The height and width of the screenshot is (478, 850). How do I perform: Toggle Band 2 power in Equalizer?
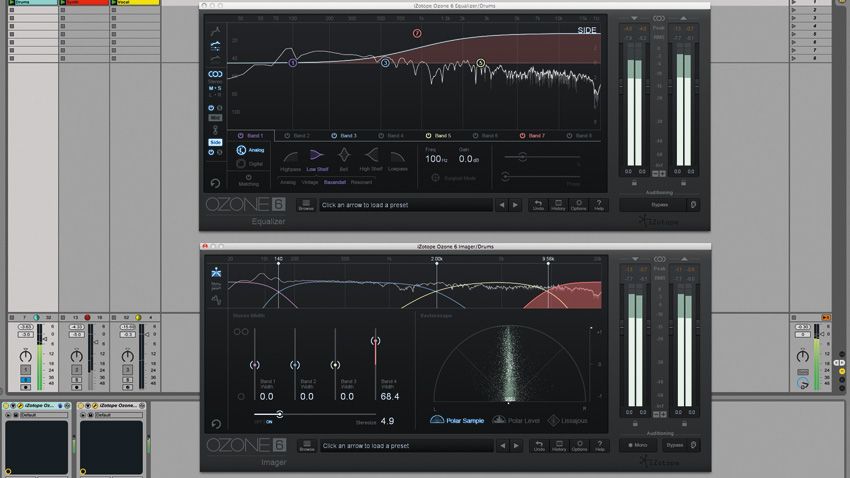click(x=287, y=135)
